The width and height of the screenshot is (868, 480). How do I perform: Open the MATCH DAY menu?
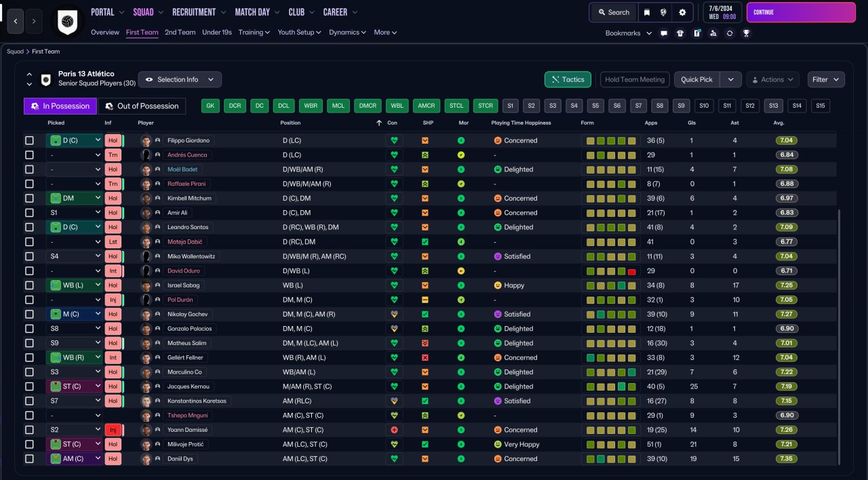258,12
